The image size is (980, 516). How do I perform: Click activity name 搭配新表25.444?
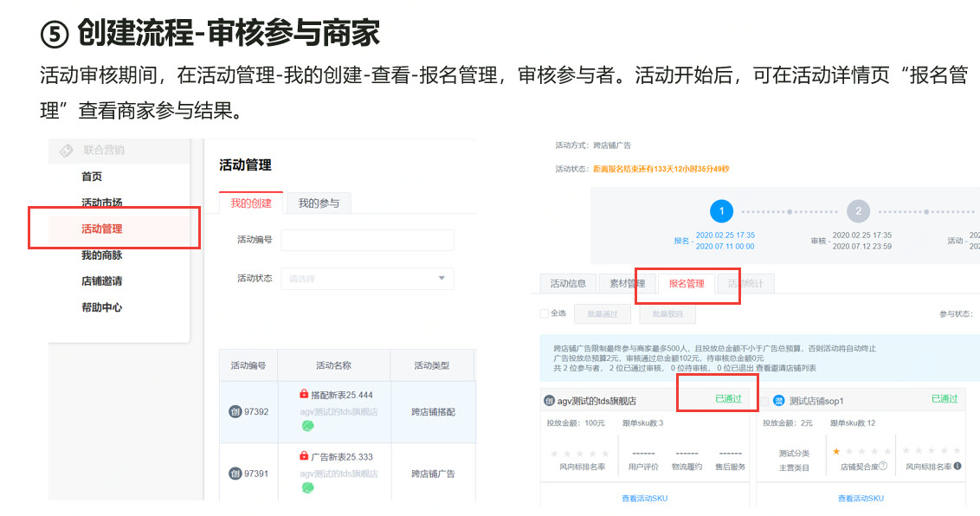342,395
